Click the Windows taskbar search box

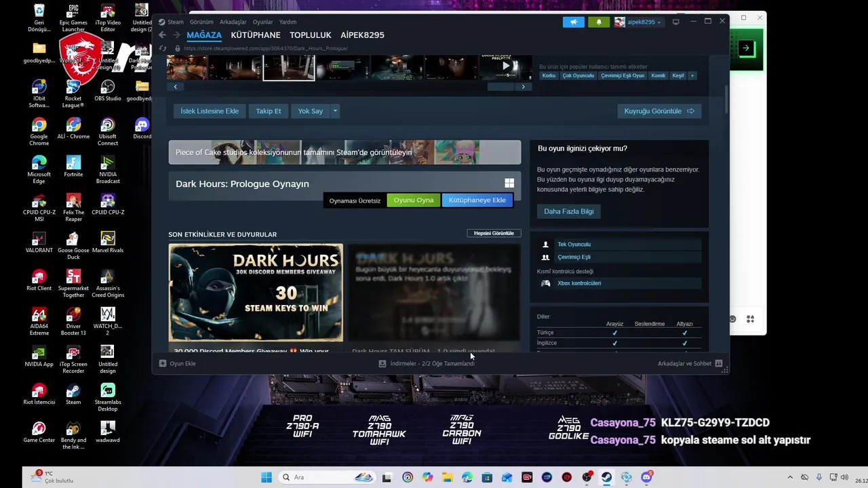point(328,477)
